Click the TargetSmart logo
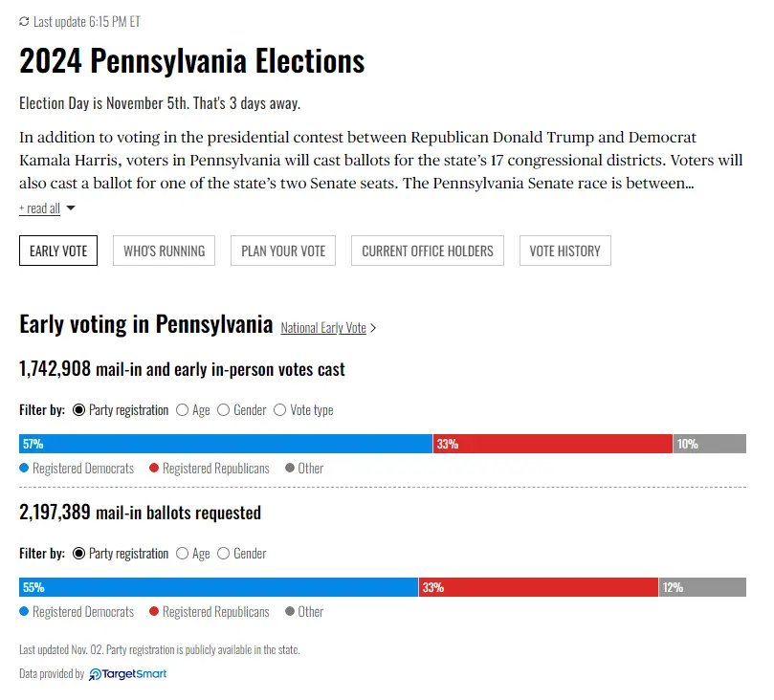Screen dimensions: 774x700 128,674
